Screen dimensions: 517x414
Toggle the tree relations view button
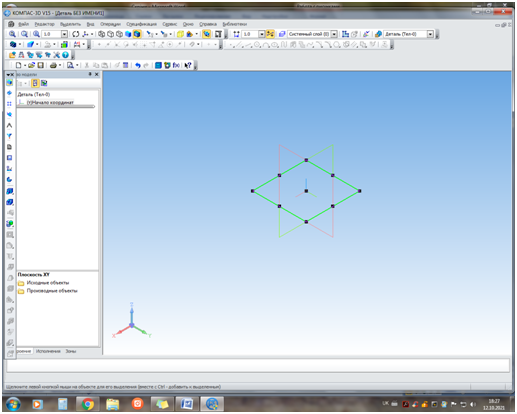coord(44,83)
